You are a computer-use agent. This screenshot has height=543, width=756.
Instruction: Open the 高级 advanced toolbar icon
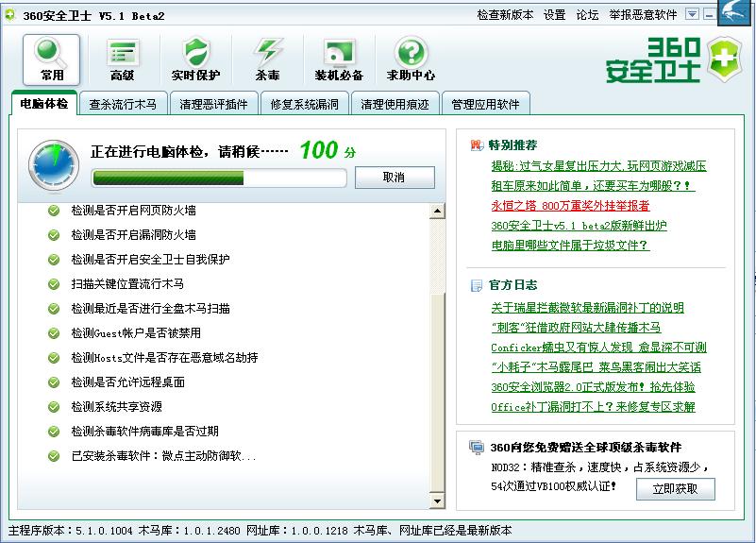click(123, 59)
